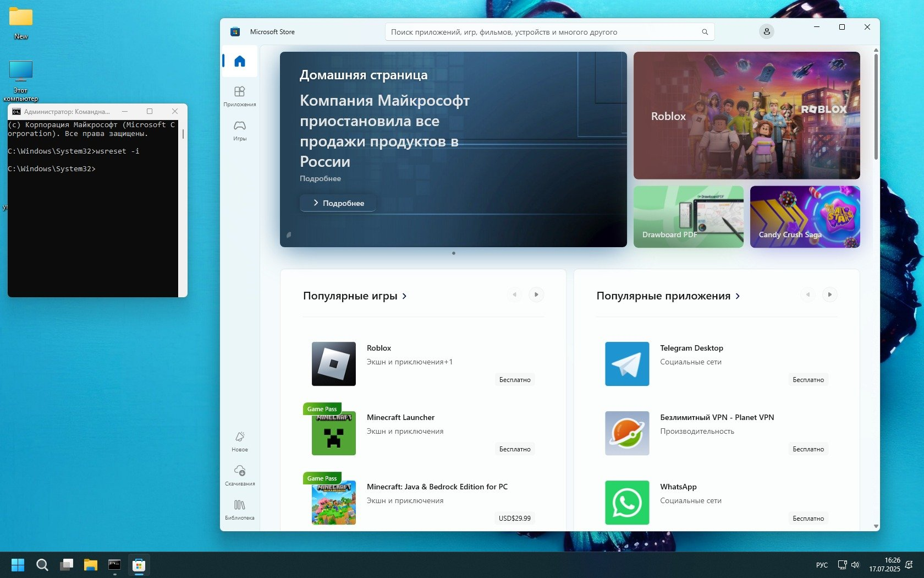The height and width of the screenshot is (578, 924).
Task: Open the Candy Crush Saga featured tile
Action: tap(805, 217)
